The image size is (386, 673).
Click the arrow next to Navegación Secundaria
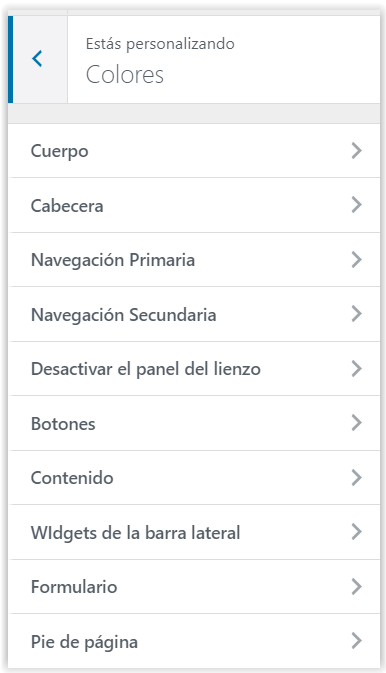coord(356,314)
